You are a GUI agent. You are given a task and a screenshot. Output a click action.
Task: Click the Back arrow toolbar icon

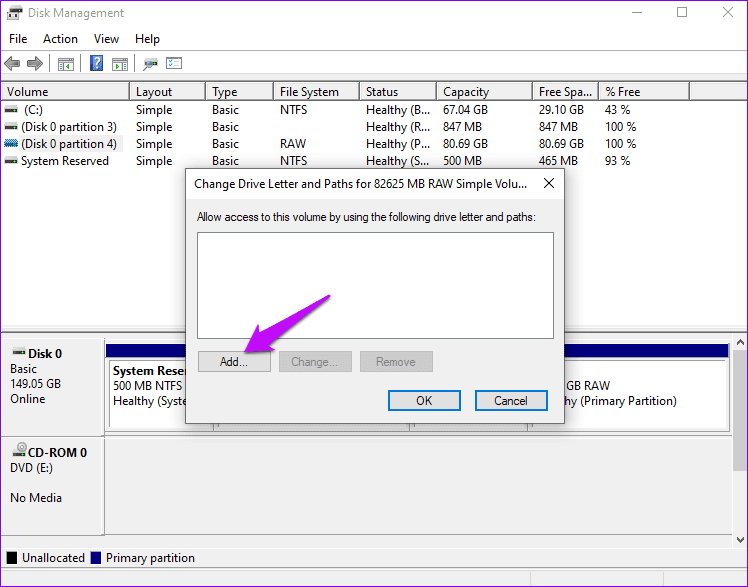[x=12, y=63]
